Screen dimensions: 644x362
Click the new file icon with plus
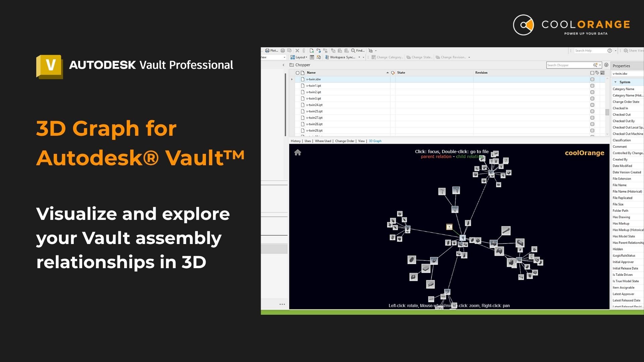(312, 51)
